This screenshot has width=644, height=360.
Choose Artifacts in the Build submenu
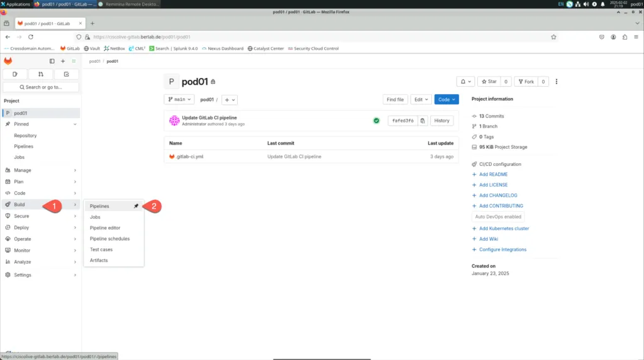click(99, 260)
